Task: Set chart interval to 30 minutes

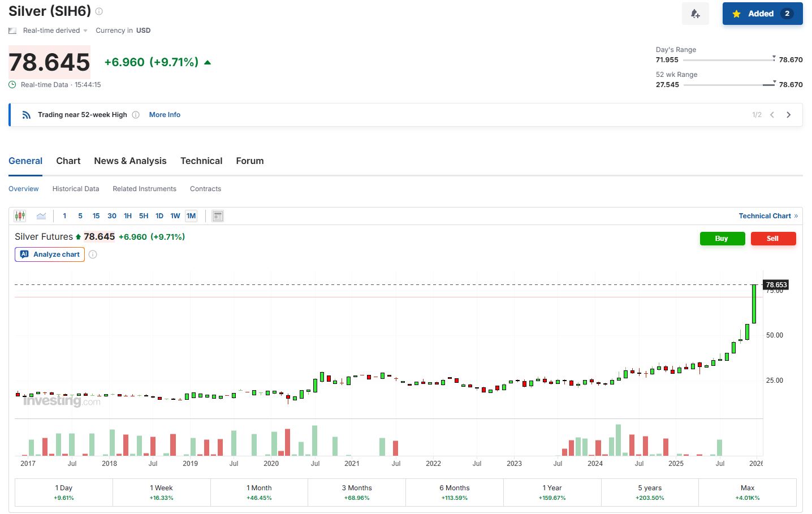Action: point(112,216)
